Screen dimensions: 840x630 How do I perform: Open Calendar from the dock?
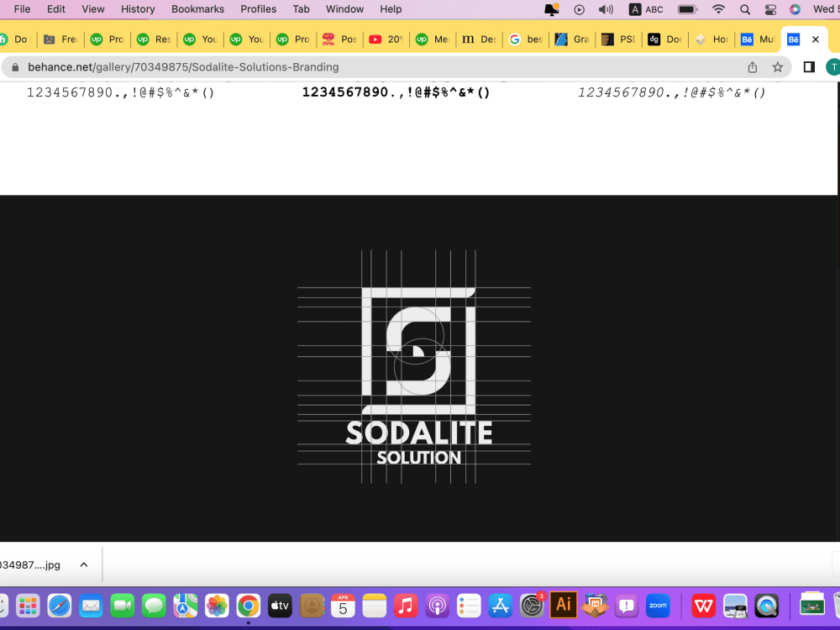tap(343, 606)
